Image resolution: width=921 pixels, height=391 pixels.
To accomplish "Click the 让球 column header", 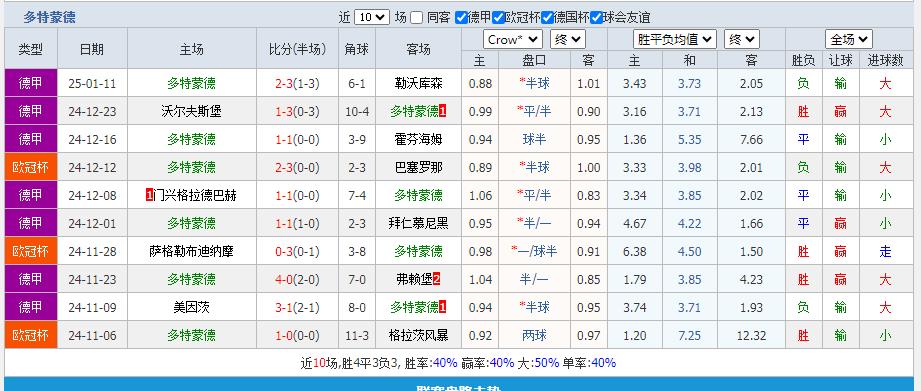I will pyautogui.click(x=841, y=60).
